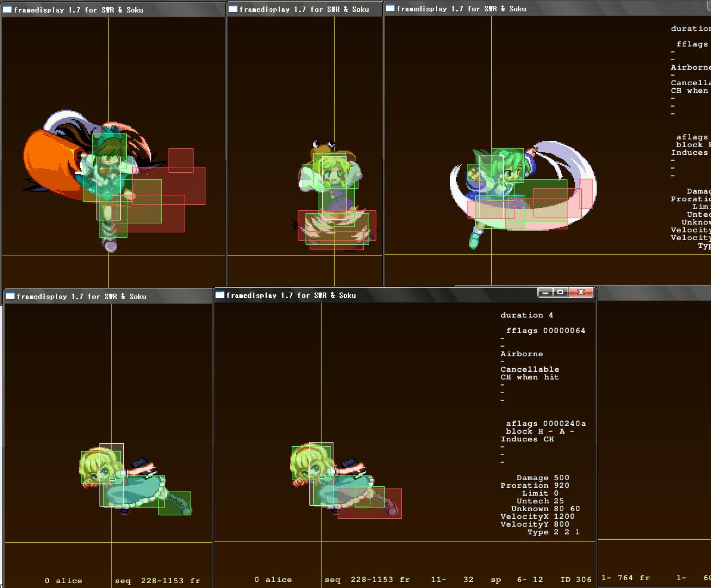Click the window icon above the frog-hat character
This screenshot has width=711, height=588.
[x=233, y=9]
